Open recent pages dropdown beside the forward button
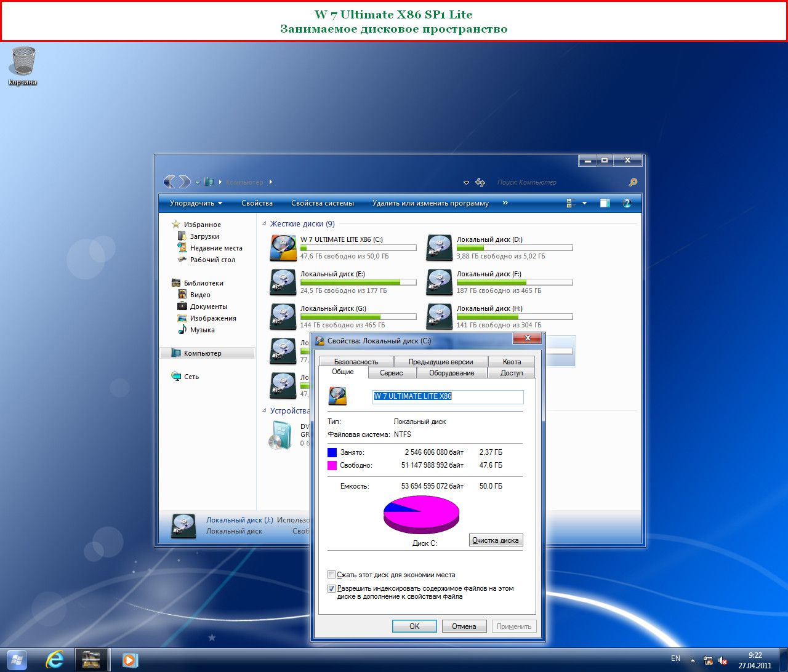 pyautogui.click(x=198, y=183)
